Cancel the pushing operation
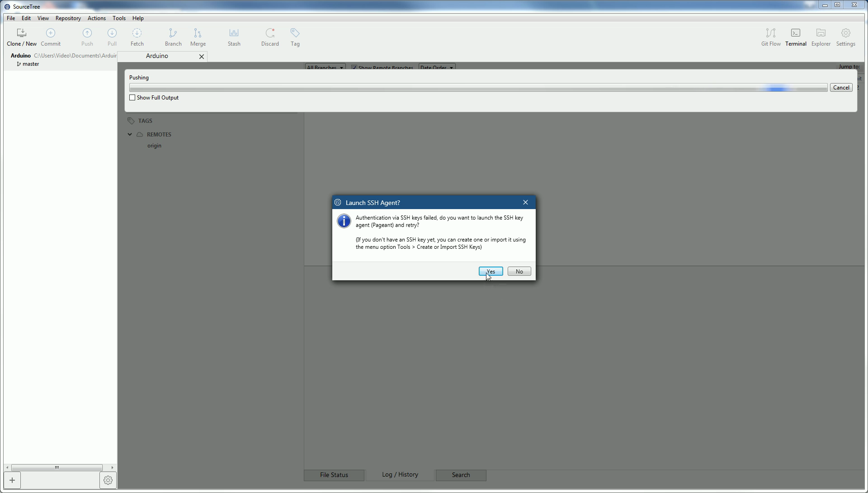 [841, 88]
